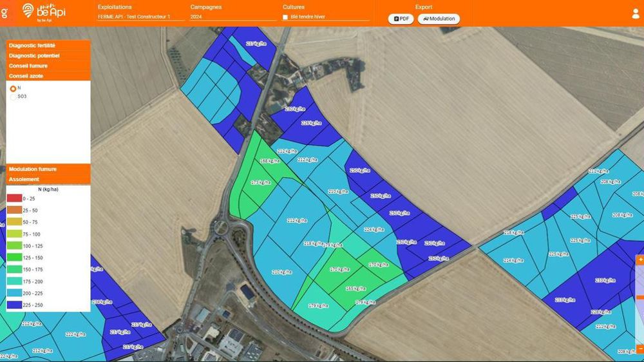Export the map as PDF

[401, 19]
